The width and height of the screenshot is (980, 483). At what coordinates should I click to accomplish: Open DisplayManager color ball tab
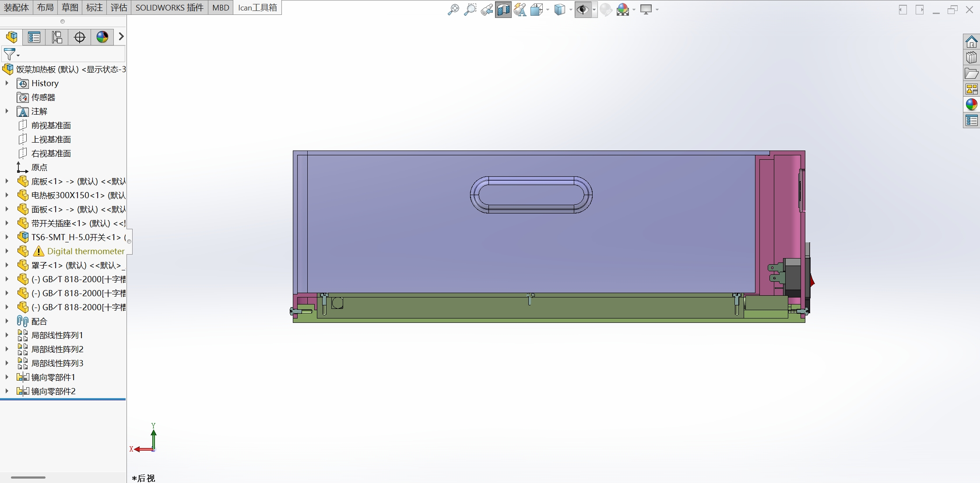click(102, 37)
